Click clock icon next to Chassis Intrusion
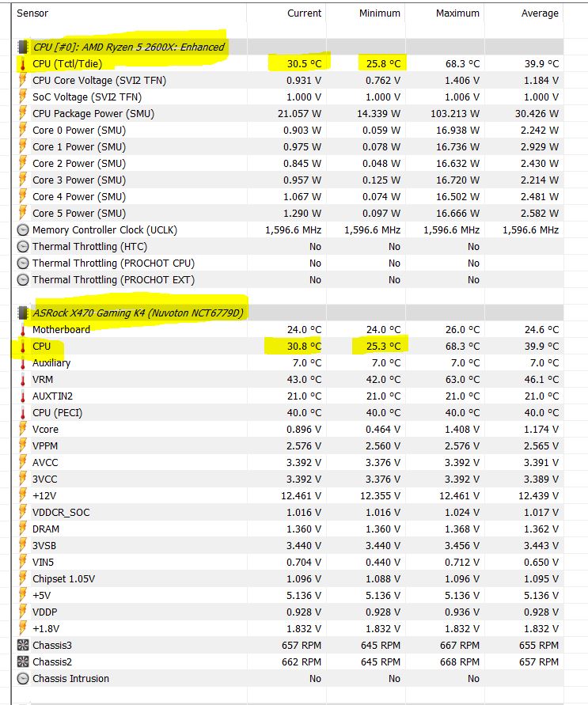Screen dimensions: 588x705 tap(22, 679)
